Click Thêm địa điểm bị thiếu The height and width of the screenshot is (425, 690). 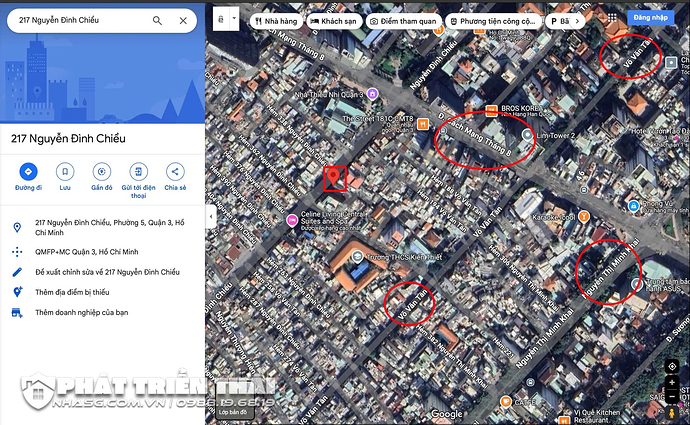tap(72, 292)
